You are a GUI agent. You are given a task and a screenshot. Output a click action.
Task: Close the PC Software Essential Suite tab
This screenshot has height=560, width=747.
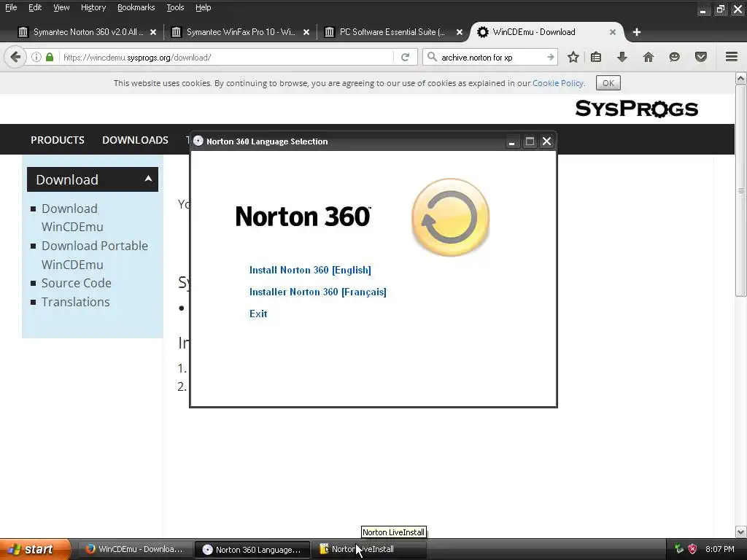(x=460, y=32)
